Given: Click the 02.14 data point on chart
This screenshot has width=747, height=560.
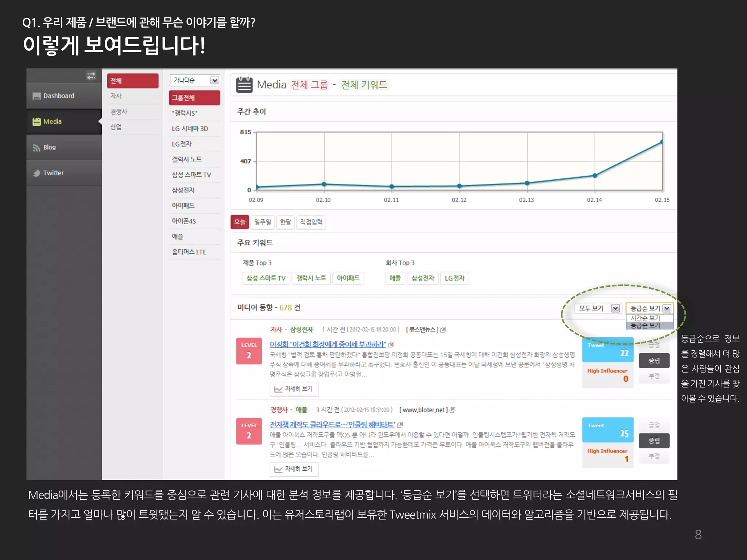Looking at the screenshot, I should click(595, 176).
